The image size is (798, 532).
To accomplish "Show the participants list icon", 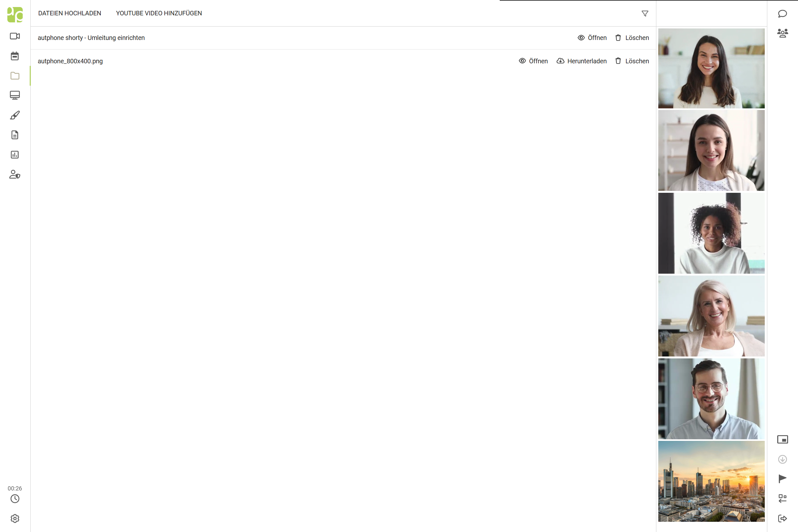I will [782, 33].
